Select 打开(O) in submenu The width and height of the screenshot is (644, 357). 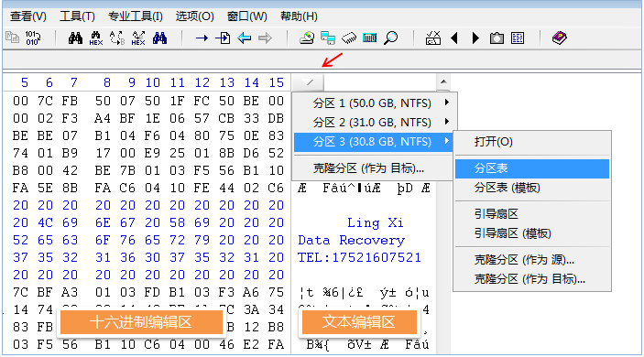tap(532, 142)
